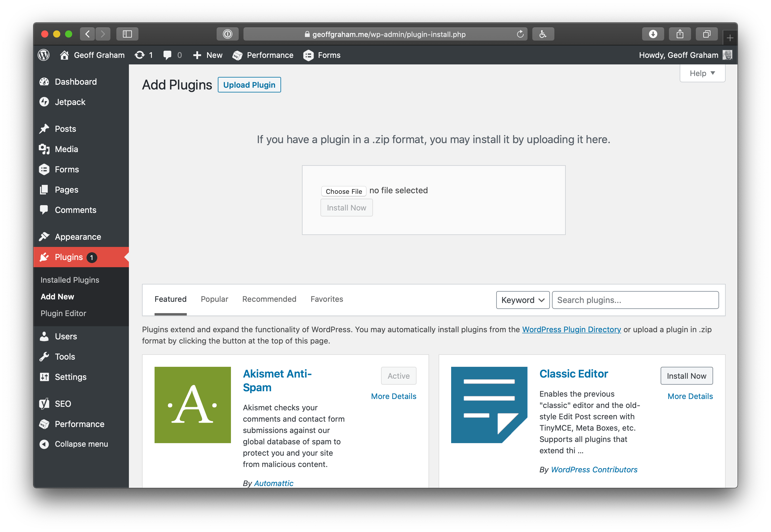Viewport: 771px width, 532px height.
Task: Expand the Help panel
Action: tap(702, 73)
